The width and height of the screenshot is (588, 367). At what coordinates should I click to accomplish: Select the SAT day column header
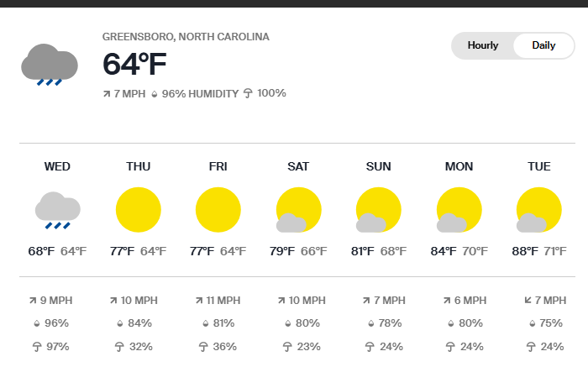pos(298,166)
